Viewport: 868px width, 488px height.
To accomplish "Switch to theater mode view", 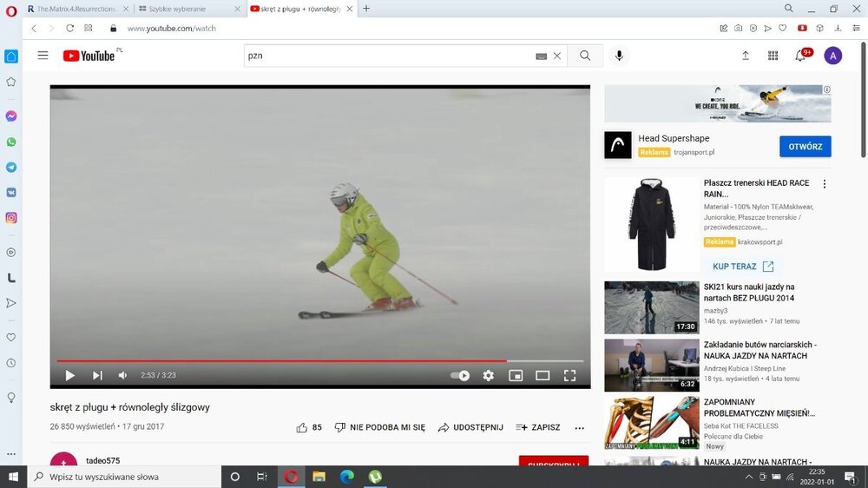I will 542,375.
